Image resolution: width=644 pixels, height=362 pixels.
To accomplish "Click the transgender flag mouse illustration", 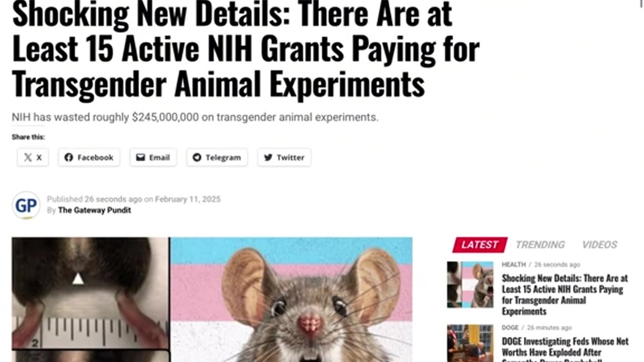I will pyautogui.click(x=291, y=300).
